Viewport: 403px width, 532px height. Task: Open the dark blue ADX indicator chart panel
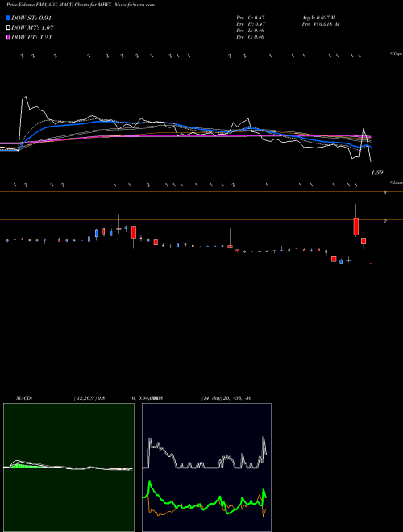point(206,468)
